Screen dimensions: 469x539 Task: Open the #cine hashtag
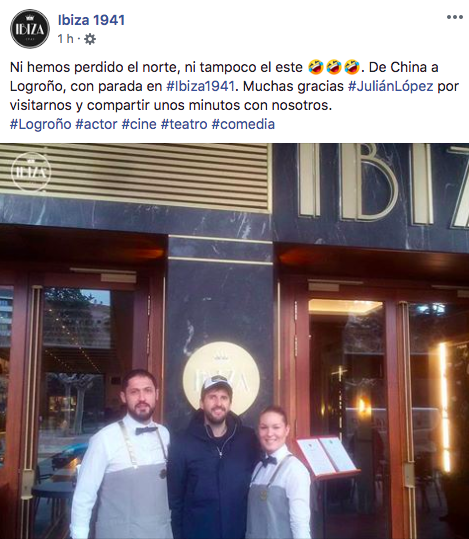point(139,124)
